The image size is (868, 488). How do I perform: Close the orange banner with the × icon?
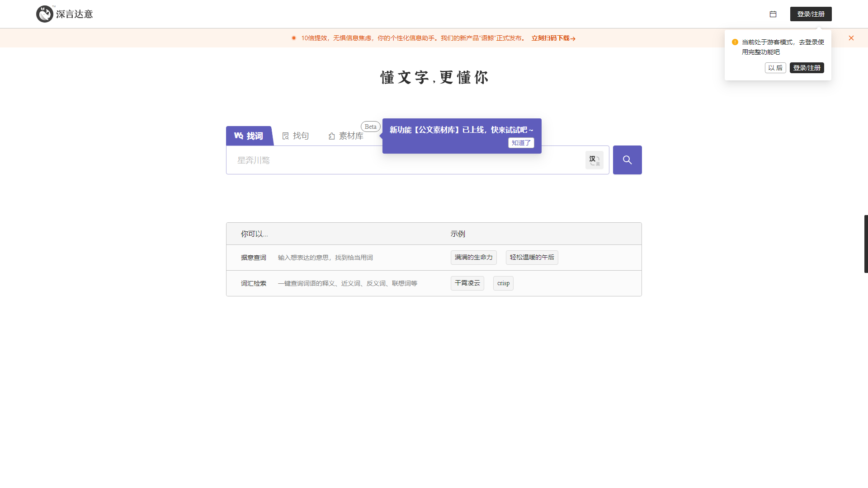click(x=851, y=38)
